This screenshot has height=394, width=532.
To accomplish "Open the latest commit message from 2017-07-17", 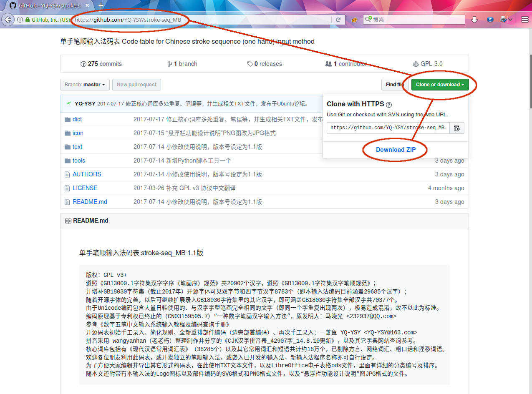I will (x=203, y=103).
